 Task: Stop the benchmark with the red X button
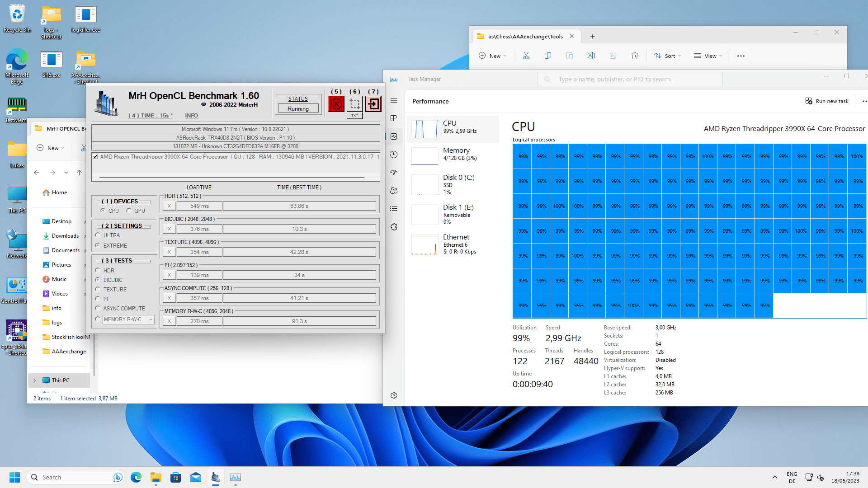pos(336,104)
